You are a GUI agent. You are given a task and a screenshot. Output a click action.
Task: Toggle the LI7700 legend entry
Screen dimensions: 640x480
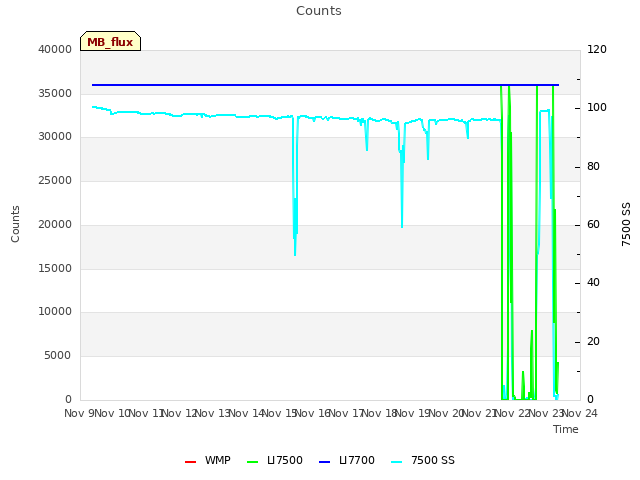(x=347, y=460)
